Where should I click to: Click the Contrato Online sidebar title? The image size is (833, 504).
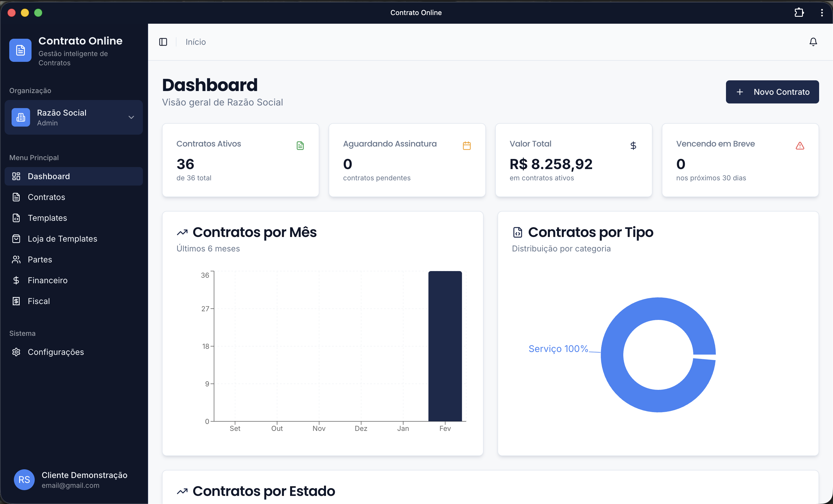tap(80, 41)
